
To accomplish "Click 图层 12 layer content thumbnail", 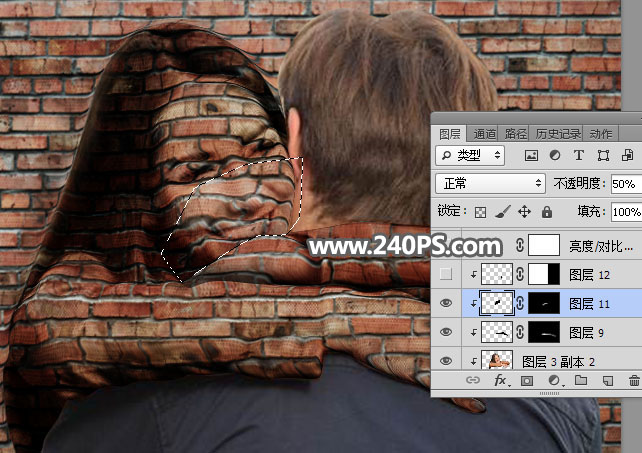I will coord(497,274).
